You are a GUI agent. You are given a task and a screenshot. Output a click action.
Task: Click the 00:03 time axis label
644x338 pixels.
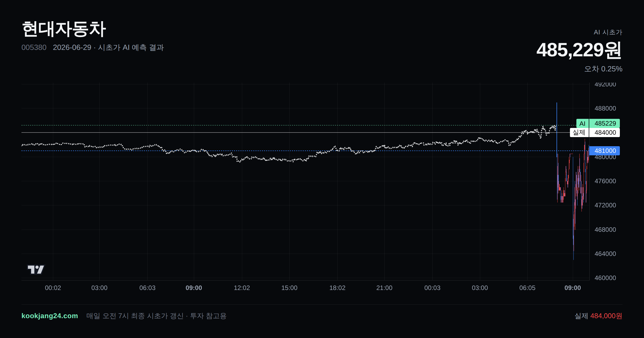pos(432,288)
